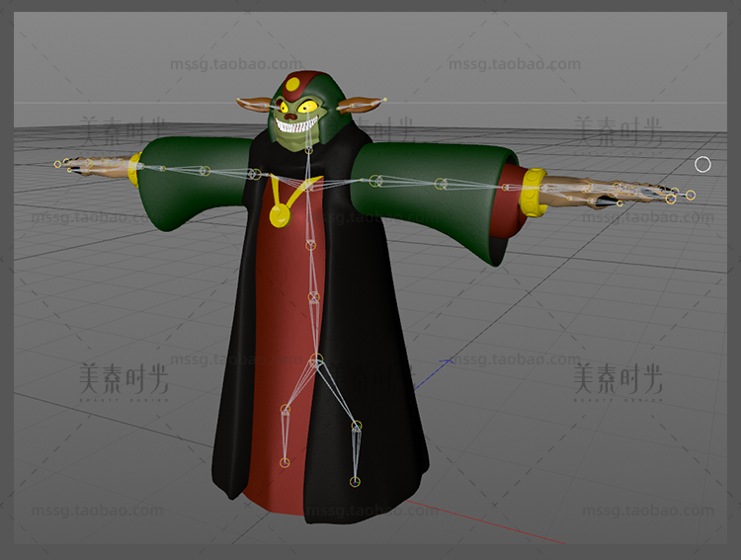The height and width of the screenshot is (560, 741).
Task: Select the shoulder joint on the red-cuffed sleeve
Action: [375, 181]
